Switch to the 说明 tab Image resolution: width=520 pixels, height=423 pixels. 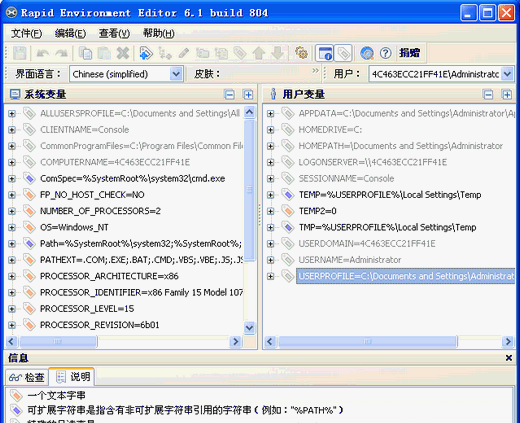(x=72, y=377)
